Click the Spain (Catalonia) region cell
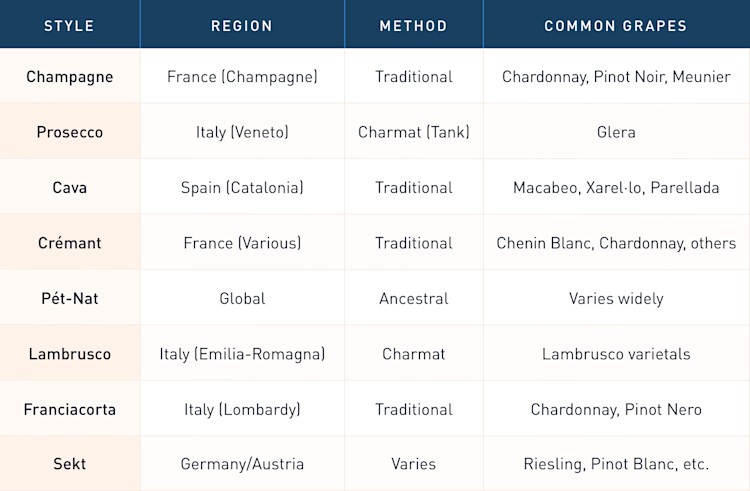750x491 pixels. [243, 187]
